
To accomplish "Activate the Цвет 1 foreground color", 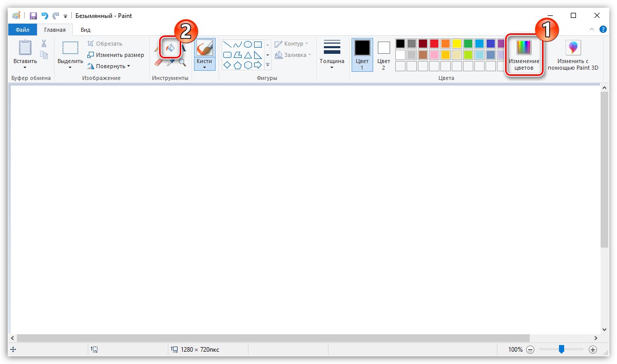I will [x=362, y=55].
